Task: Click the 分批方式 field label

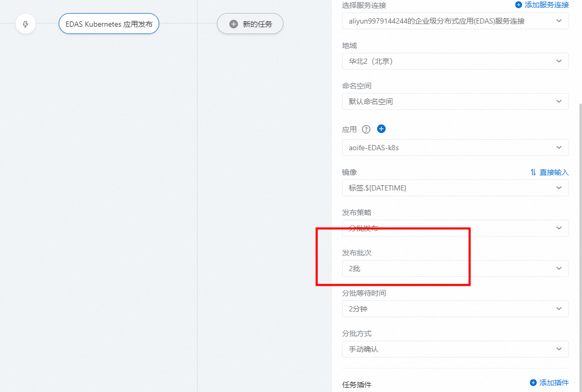Action: [x=357, y=333]
